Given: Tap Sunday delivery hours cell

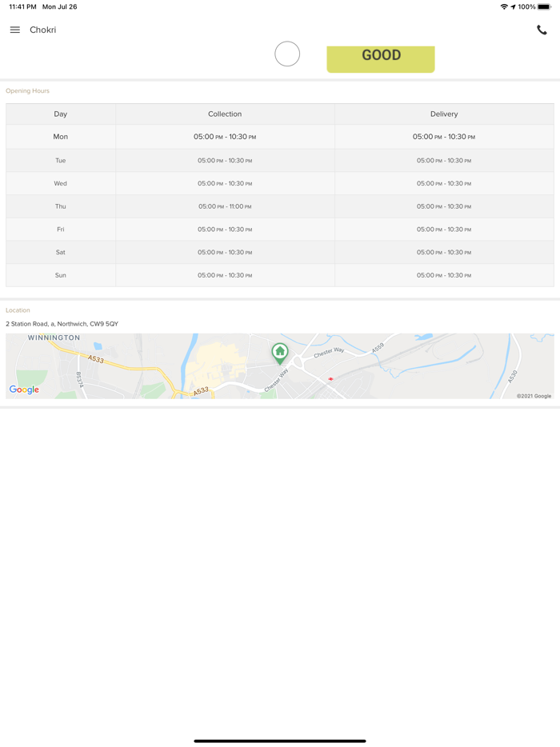Looking at the screenshot, I should pos(444,275).
